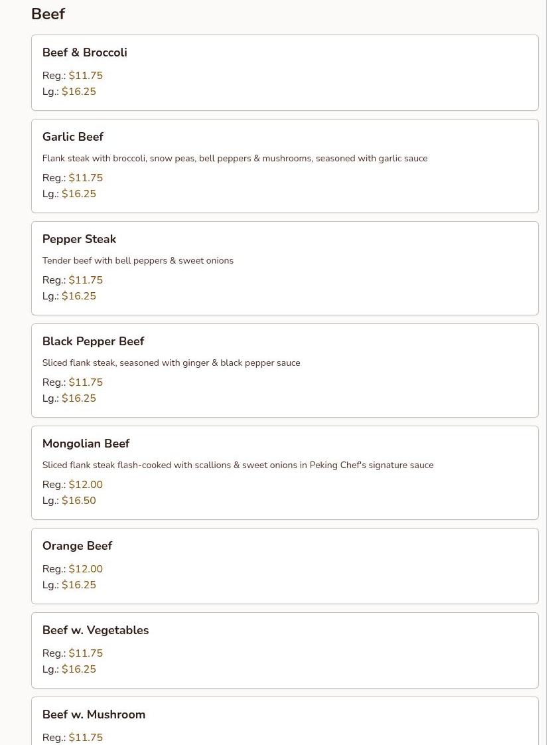
Task: Pick Black Pepper Beef's regular price
Action: [x=86, y=382]
